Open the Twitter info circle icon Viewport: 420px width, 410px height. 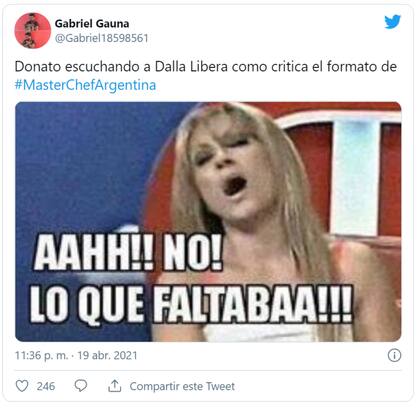(394, 355)
